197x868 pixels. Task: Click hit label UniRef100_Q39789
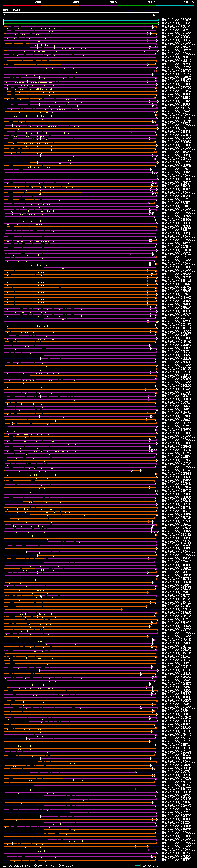click(x=177, y=118)
